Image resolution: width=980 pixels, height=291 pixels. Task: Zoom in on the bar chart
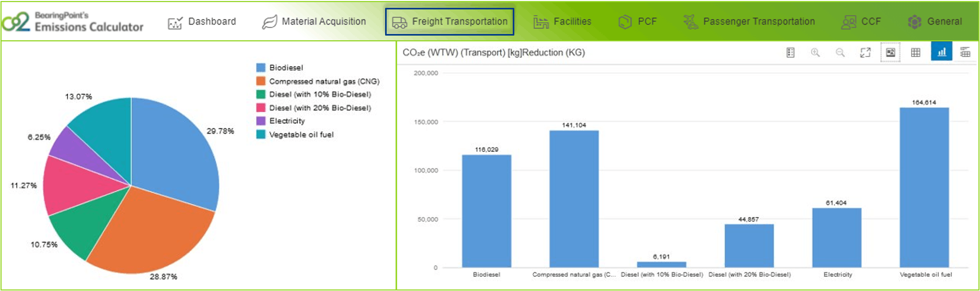point(815,52)
